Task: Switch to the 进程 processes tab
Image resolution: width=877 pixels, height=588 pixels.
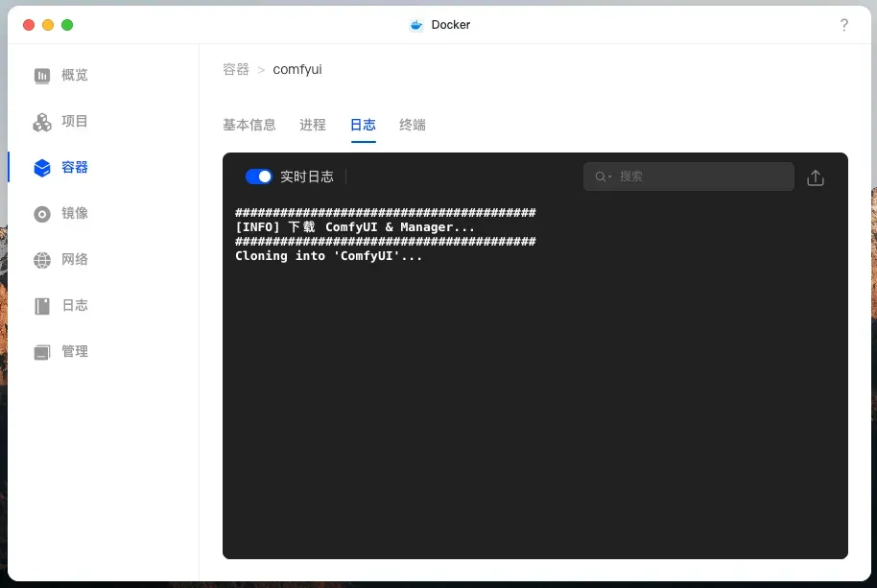Action: click(313, 125)
